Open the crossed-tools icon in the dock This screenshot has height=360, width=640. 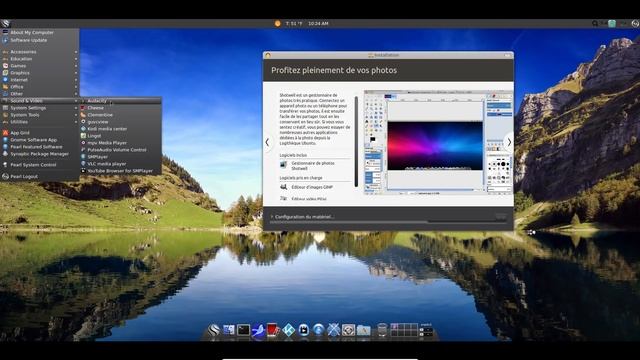click(x=333, y=330)
